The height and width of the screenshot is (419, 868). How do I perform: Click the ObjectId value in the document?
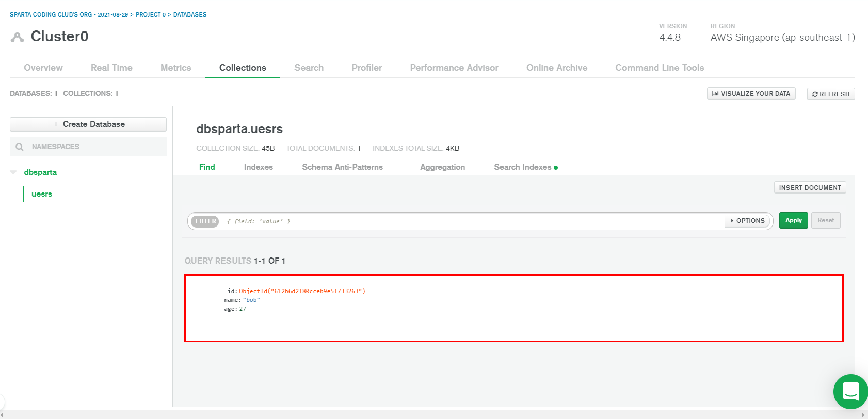(302, 291)
